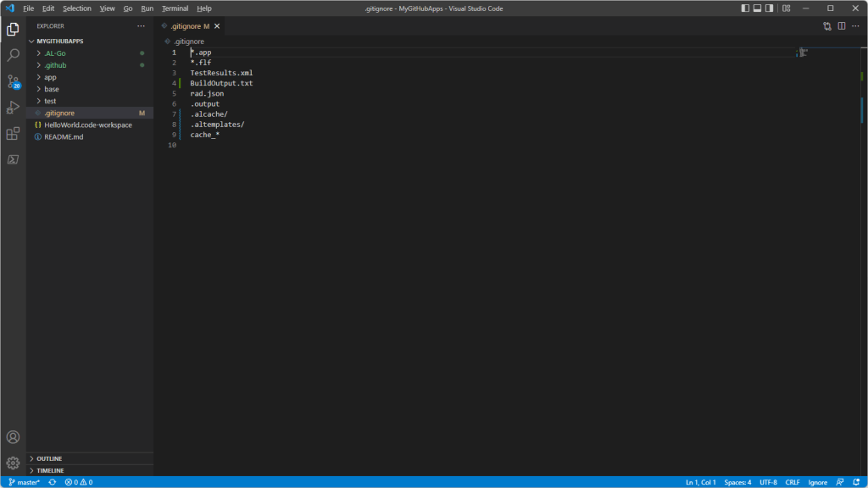This screenshot has width=868, height=488.
Task: Click .gitignore breadcrumb above editor
Action: pyautogui.click(x=189, y=42)
